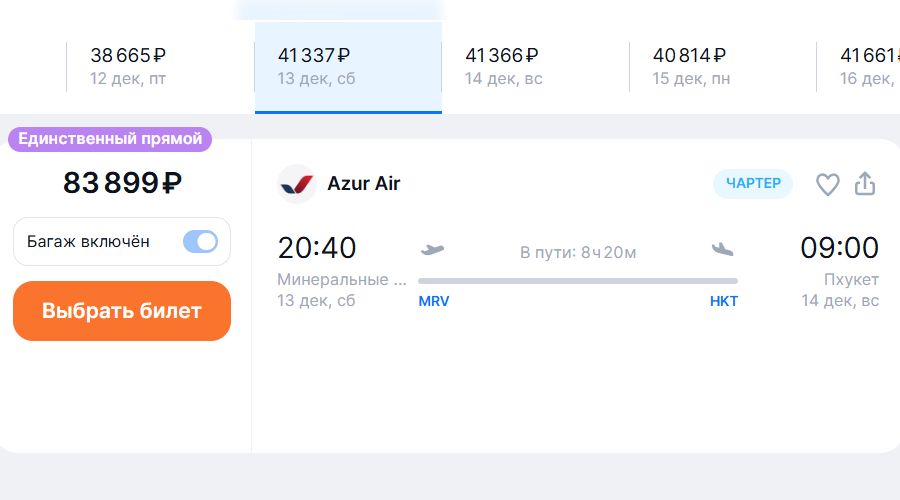Toggle the baggage included switch
This screenshot has height=500, width=900.
[200, 241]
